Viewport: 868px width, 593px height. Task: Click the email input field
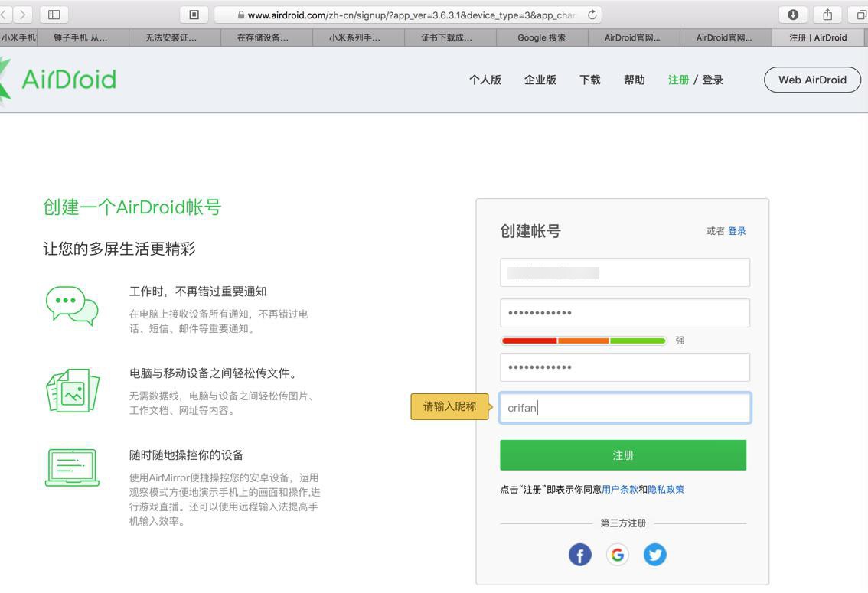click(x=625, y=272)
